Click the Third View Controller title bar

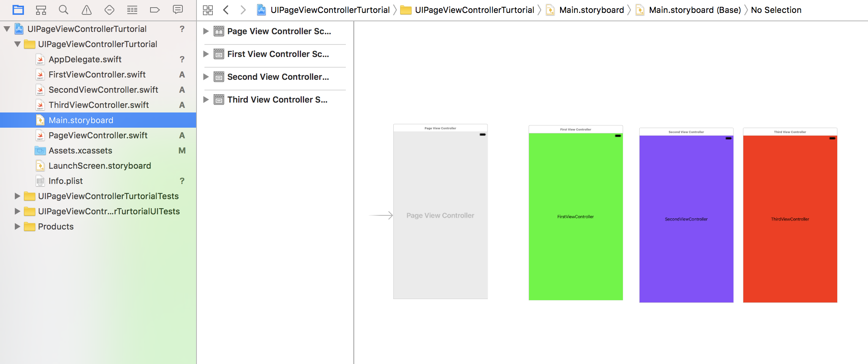point(790,132)
